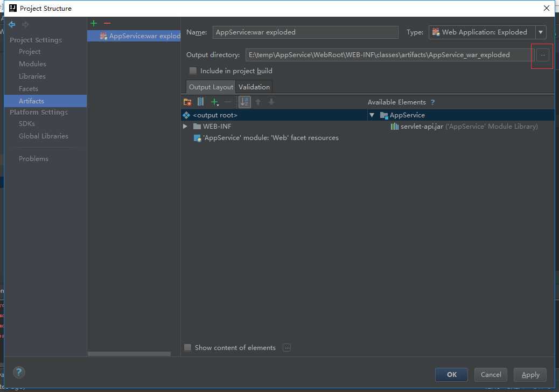Expand the WEB-INF folder
This screenshot has height=392, width=559.
185,126
